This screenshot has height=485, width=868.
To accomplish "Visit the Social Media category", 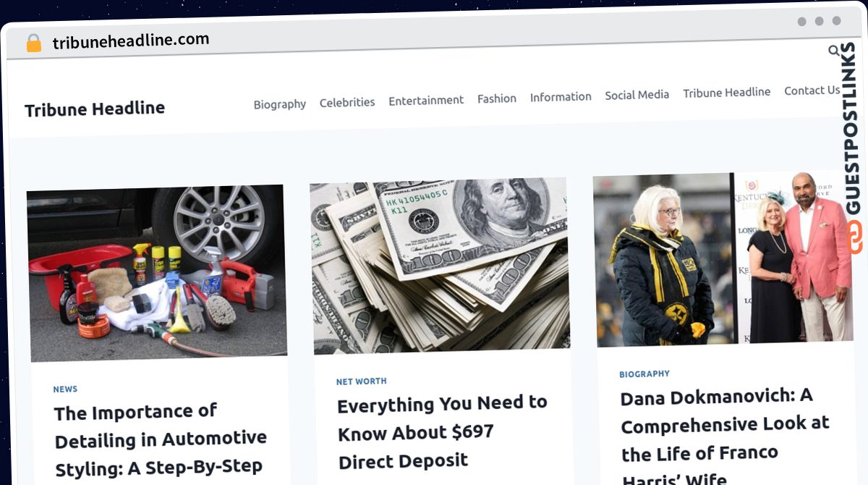I will coord(637,94).
